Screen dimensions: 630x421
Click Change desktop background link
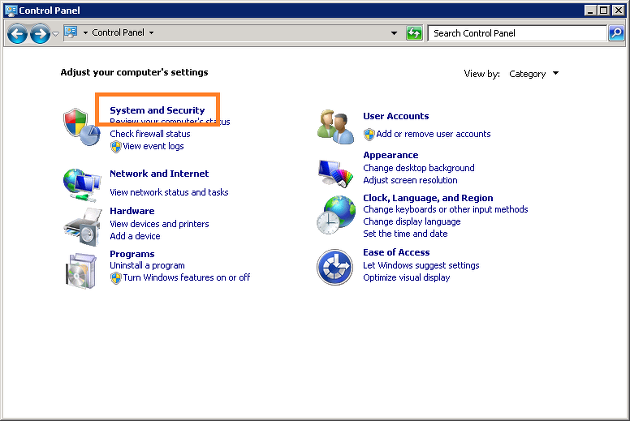[419, 168]
